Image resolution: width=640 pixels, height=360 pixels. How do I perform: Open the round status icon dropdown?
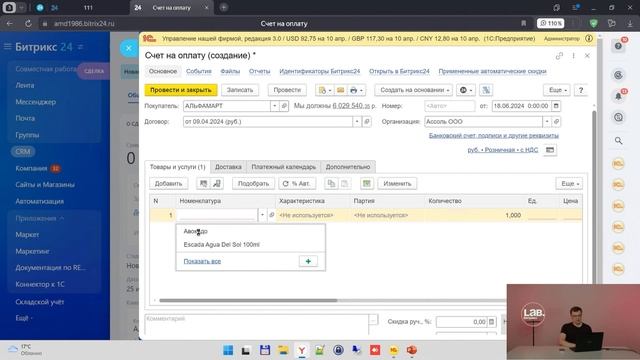[x=466, y=90]
